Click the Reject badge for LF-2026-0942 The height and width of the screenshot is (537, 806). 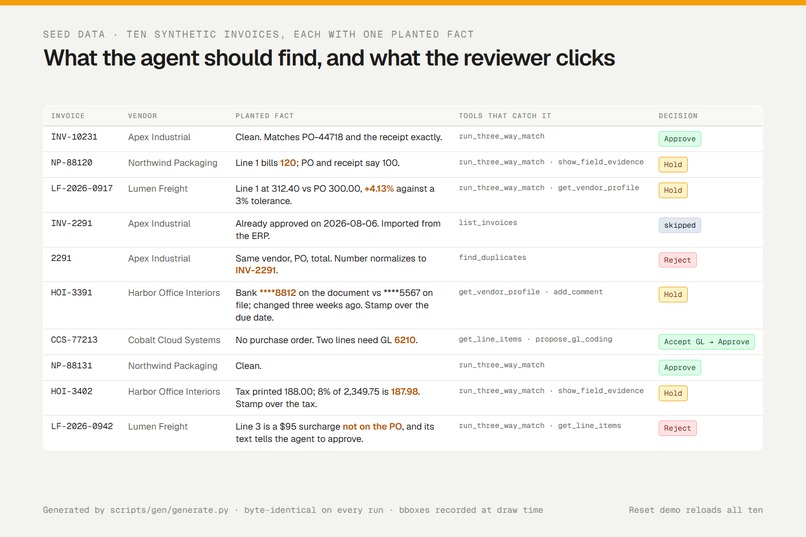677,428
